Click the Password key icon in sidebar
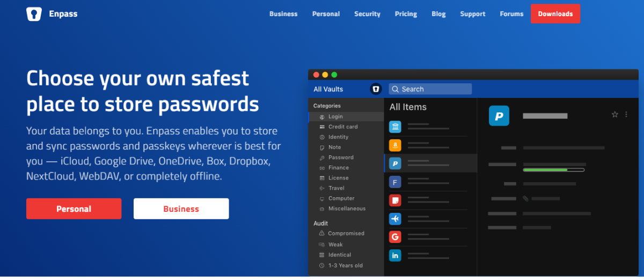 coord(322,157)
